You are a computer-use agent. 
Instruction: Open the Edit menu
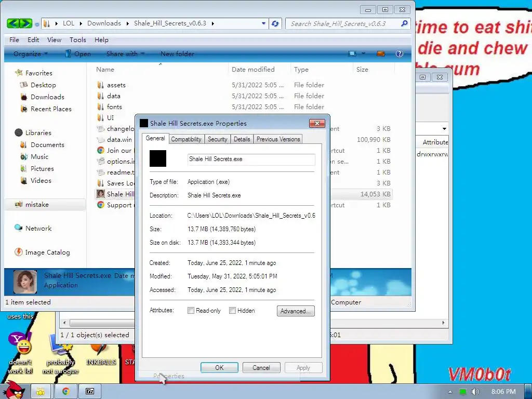pos(33,39)
